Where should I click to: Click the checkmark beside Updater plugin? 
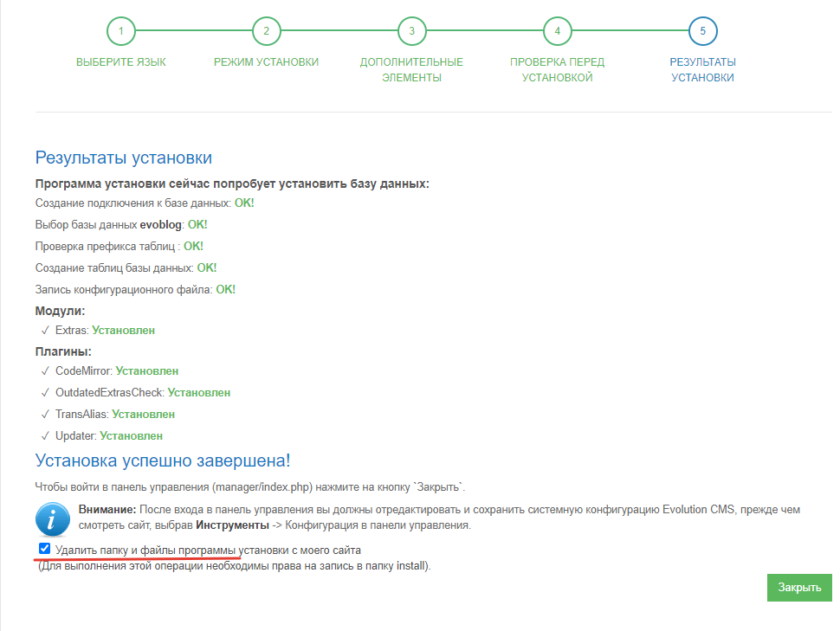(45, 435)
